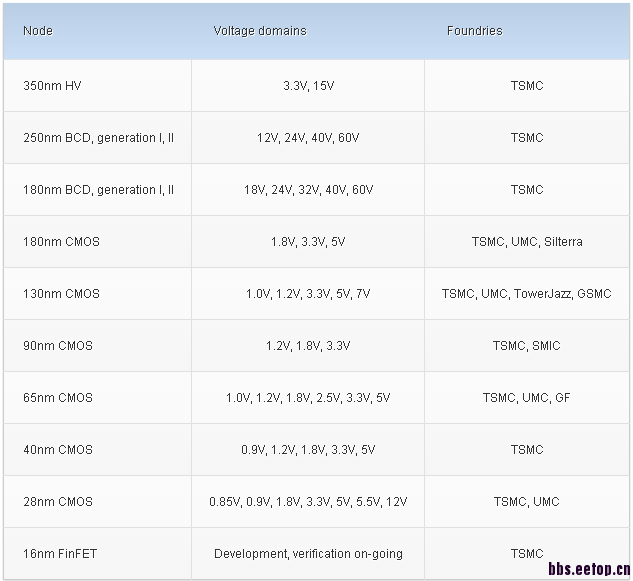
Task: Select the 16nm FinFET node cell
Action: [x=60, y=554]
